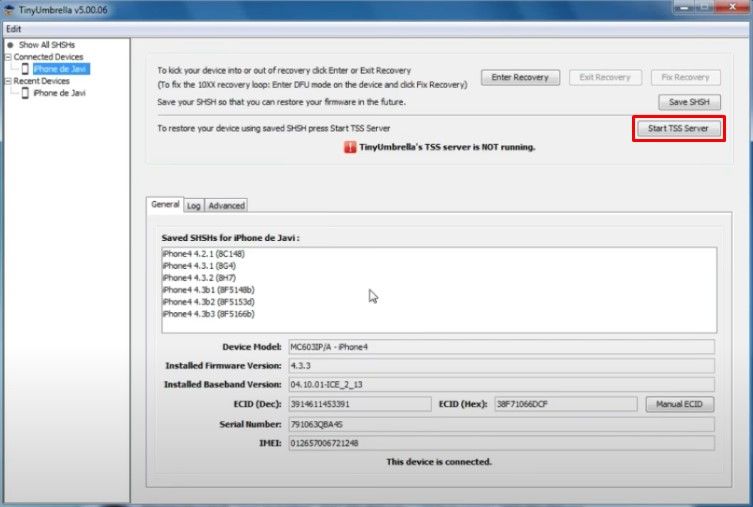The height and width of the screenshot is (507, 753).
Task: Select Show All SHSHs bullet
Action: (10, 45)
